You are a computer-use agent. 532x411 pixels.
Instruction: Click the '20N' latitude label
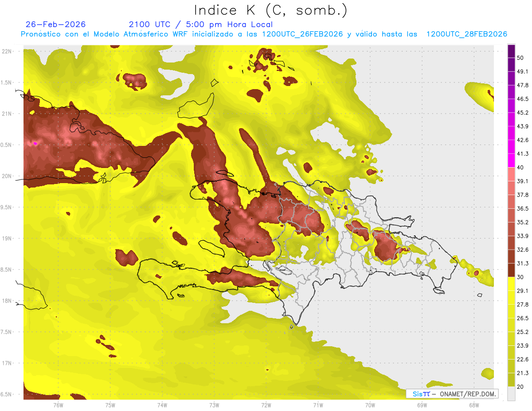[x=7, y=176]
